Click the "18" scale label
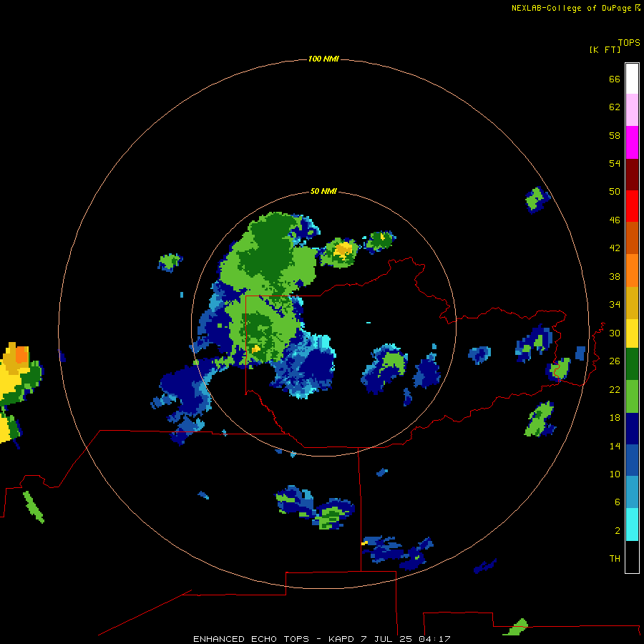 pyautogui.click(x=615, y=418)
